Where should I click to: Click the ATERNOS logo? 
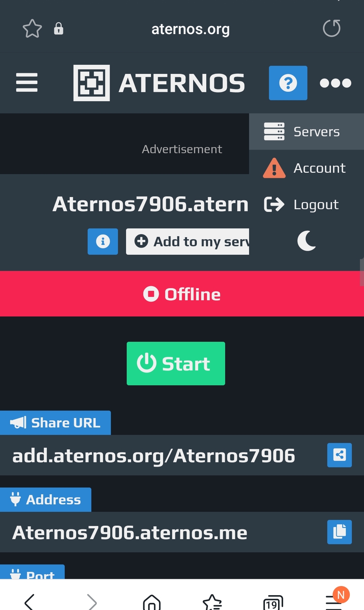pyautogui.click(x=159, y=83)
